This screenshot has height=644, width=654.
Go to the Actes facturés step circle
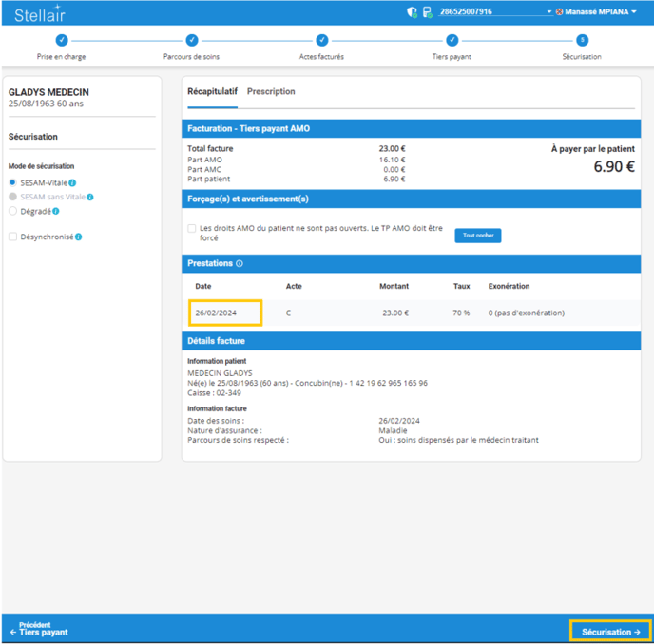click(x=322, y=40)
